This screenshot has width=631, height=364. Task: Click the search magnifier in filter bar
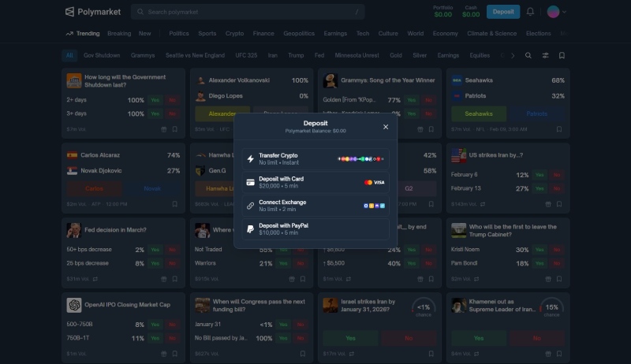[528, 56]
